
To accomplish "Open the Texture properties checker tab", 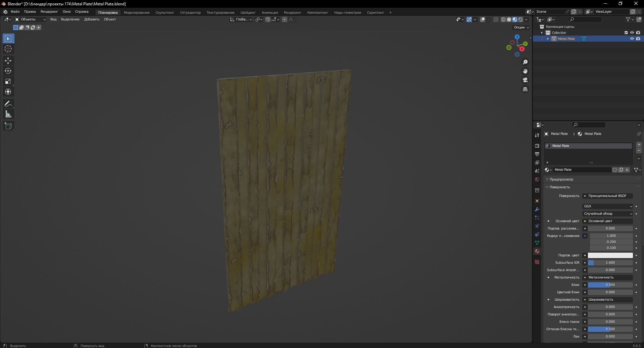I will tap(537, 262).
